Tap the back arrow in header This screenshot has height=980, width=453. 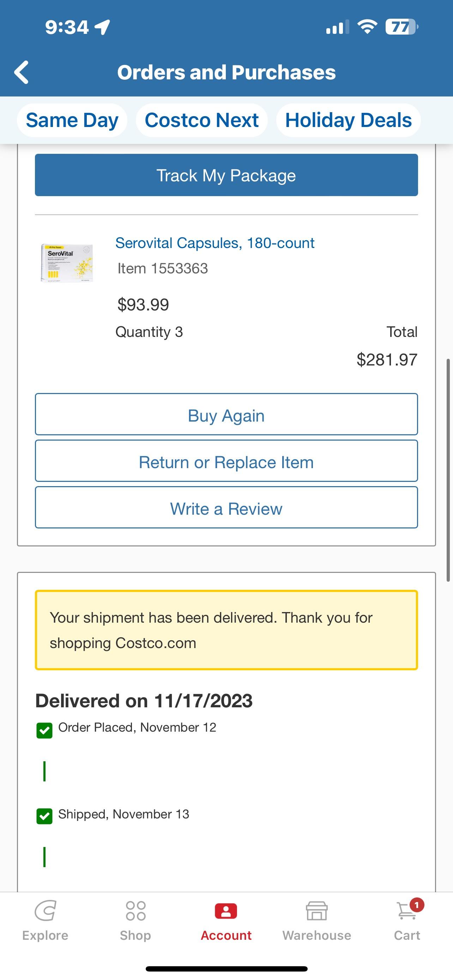22,72
